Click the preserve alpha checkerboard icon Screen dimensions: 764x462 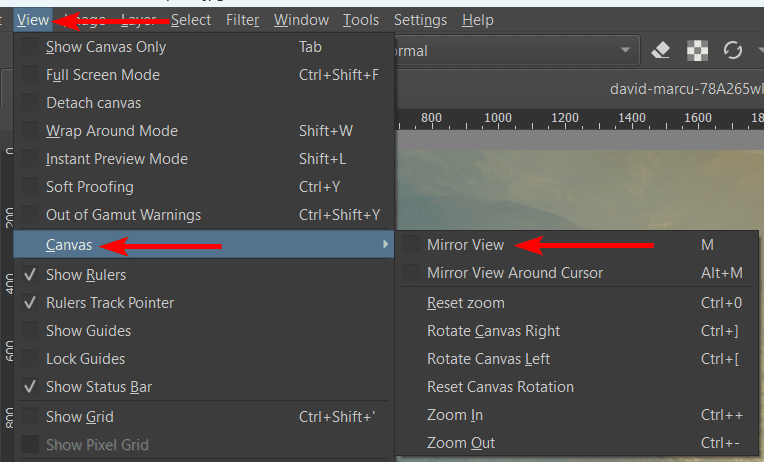coord(696,50)
